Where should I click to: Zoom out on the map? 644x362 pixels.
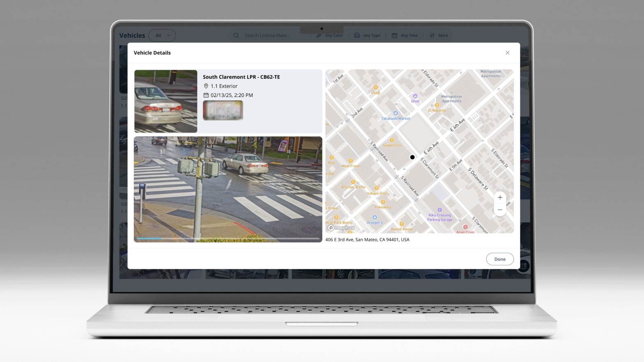[500, 210]
